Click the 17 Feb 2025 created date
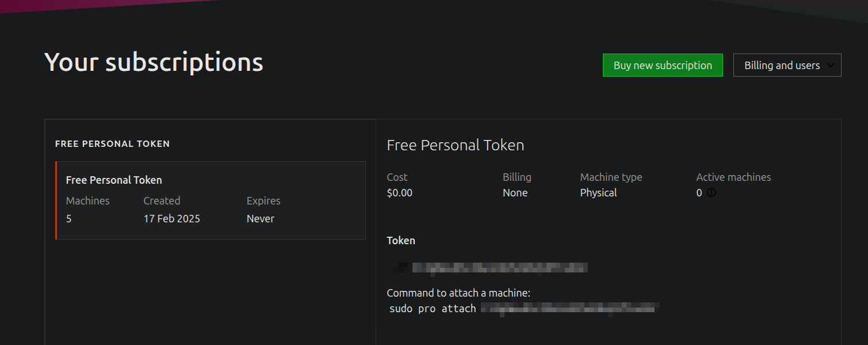 171,219
